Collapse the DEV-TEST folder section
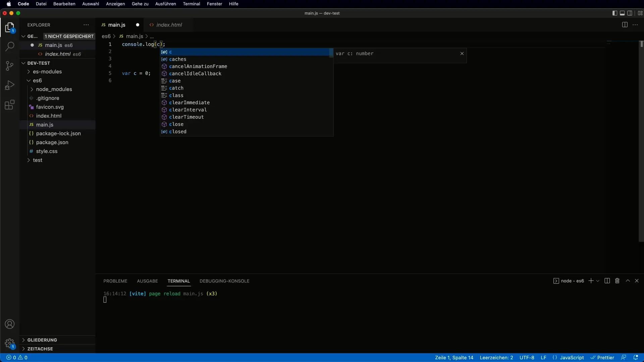The image size is (644, 362). coord(23,63)
